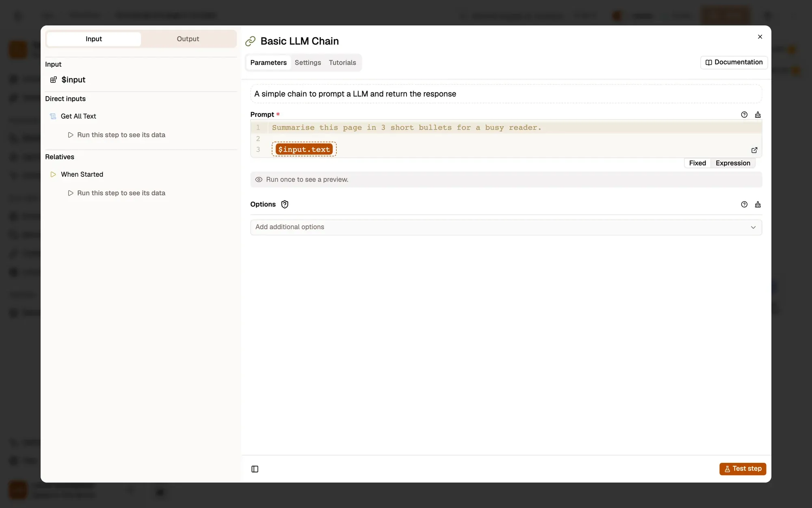
Task: Expand the Add additional options dropdown
Action: pos(506,227)
